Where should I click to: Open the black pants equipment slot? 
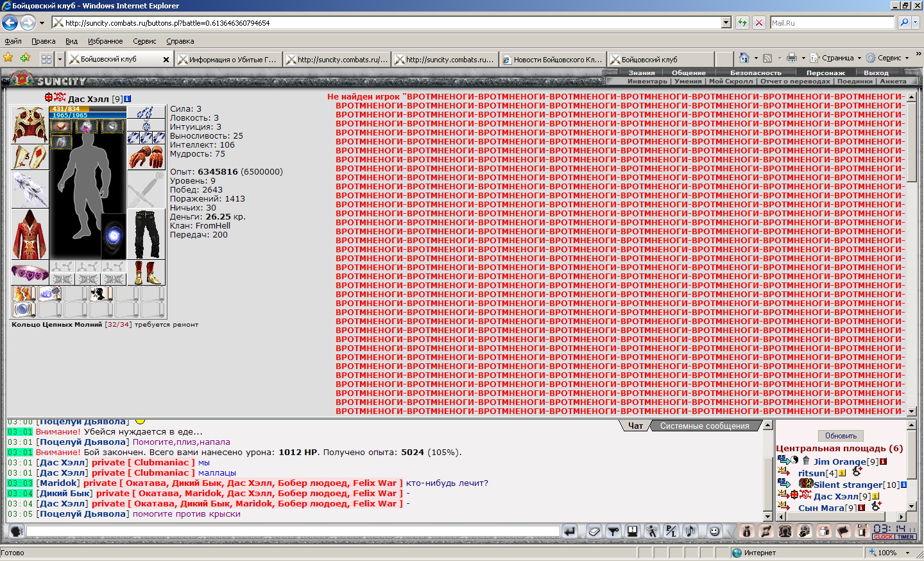(x=146, y=234)
